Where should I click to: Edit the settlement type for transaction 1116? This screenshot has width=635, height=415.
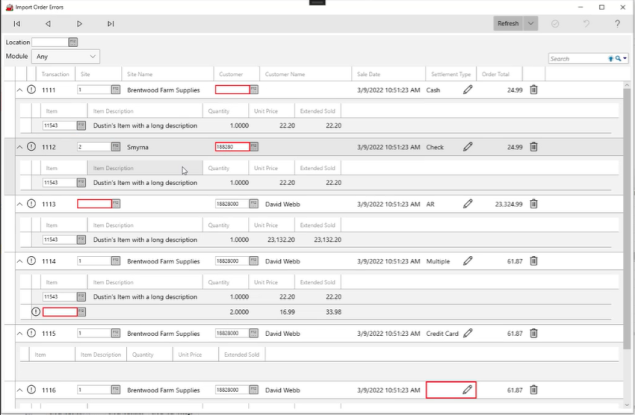[466, 389]
